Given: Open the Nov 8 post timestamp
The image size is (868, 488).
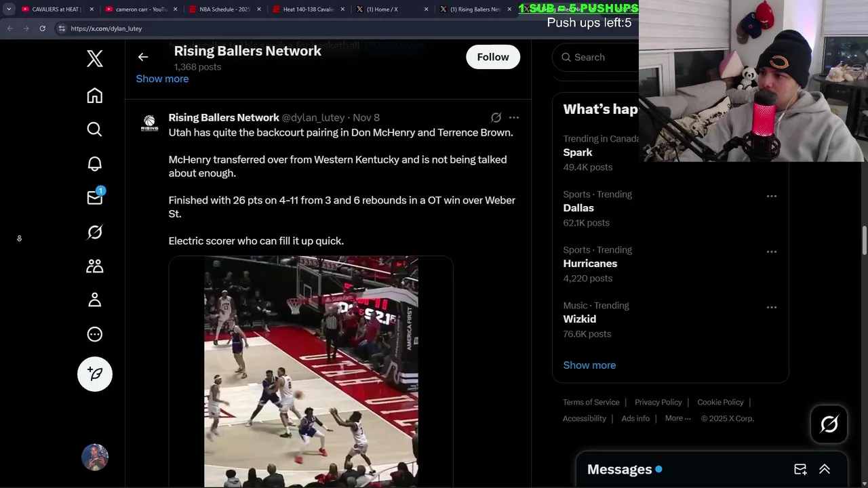Looking at the screenshot, I should click(366, 117).
